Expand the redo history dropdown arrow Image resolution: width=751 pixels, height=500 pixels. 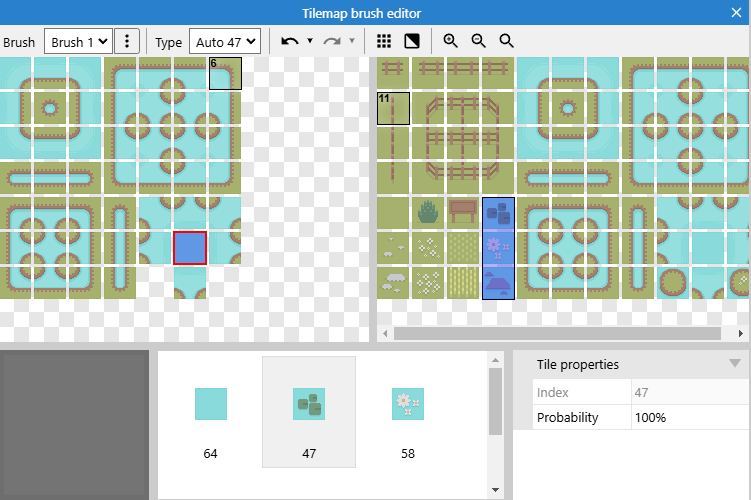(x=352, y=41)
